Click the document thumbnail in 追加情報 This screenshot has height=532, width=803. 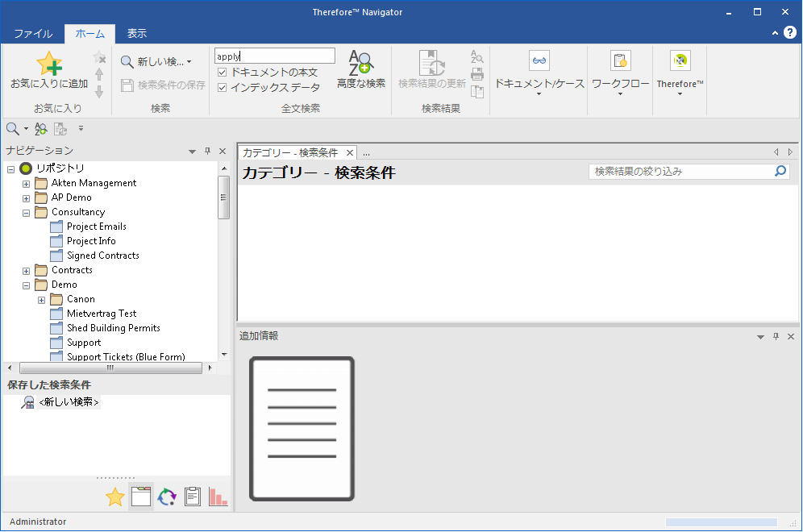pyautogui.click(x=302, y=429)
